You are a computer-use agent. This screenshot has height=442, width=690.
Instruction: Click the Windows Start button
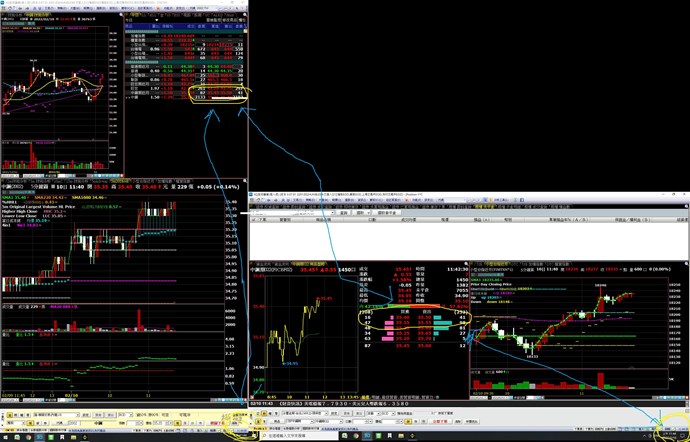point(5,437)
